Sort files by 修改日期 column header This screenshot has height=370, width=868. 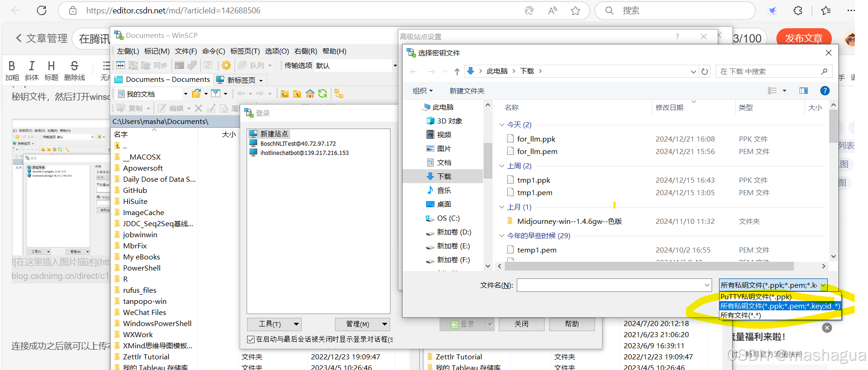[x=670, y=107]
